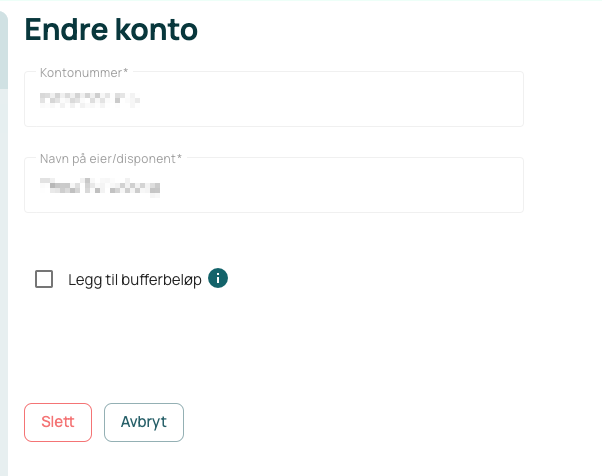Show info tooltip beside Legg til bufferbeløp
Image resolution: width=602 pixels, height=476 pixels.
pyautogui.click(x=218, y=278)
